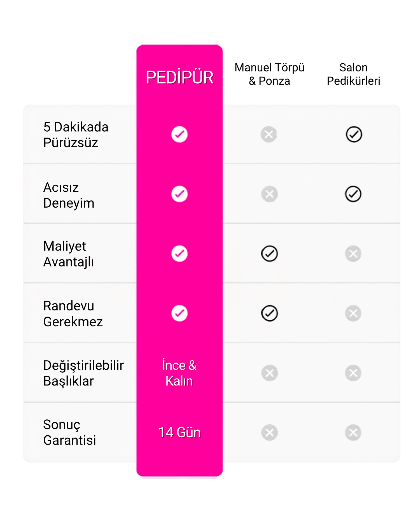
Task: Click PEDİPÜR checkmark for Acısız Deneyim
Action: 179,194
